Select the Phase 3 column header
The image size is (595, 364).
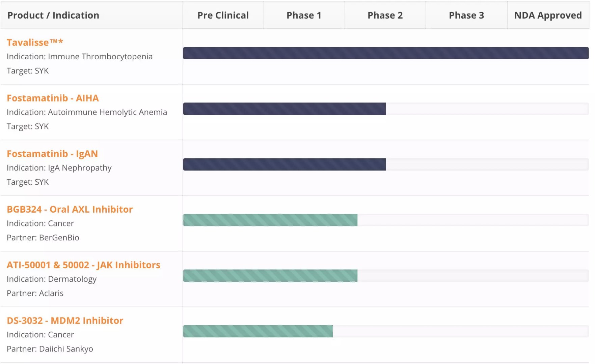[x=466, y=15]
